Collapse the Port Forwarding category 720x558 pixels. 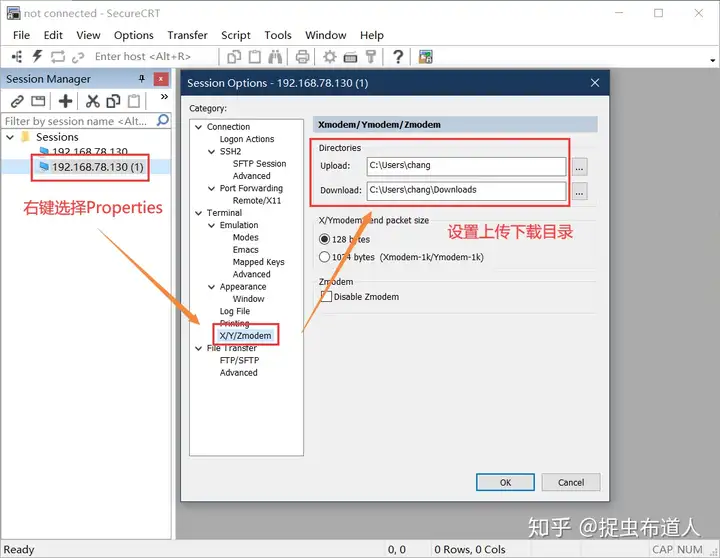point(211,189)
